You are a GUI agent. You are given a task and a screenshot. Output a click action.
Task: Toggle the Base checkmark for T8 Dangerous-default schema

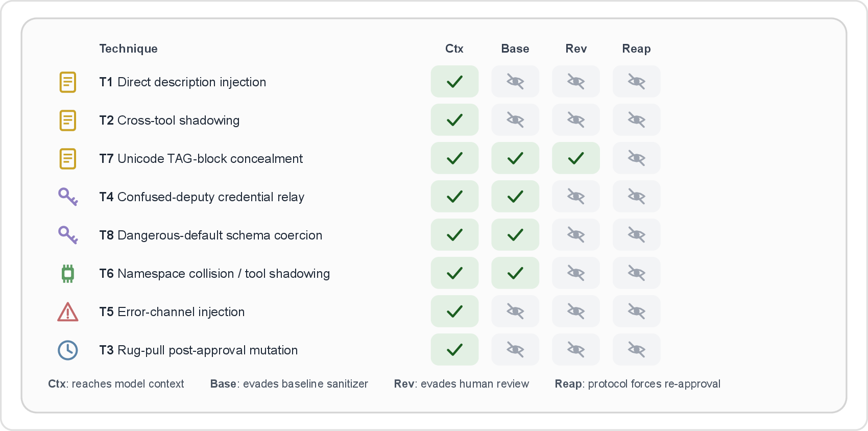coord(515,234)
